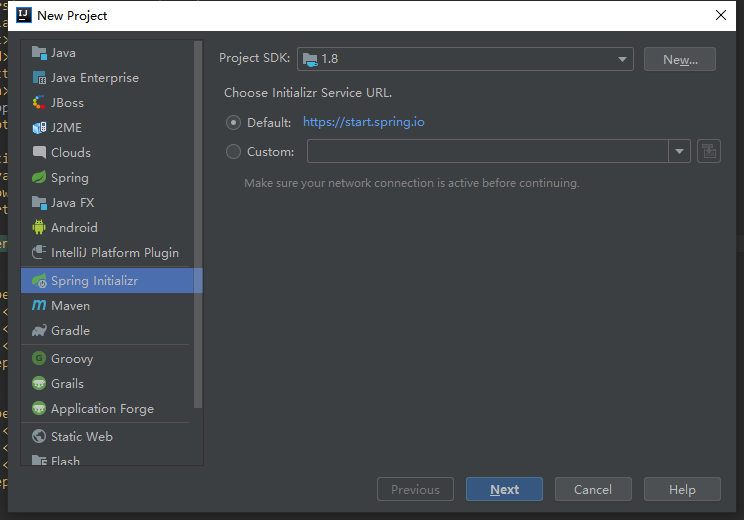744x520 pixels.
Task: Click the New... SDK button
Action: click(680, 59)
